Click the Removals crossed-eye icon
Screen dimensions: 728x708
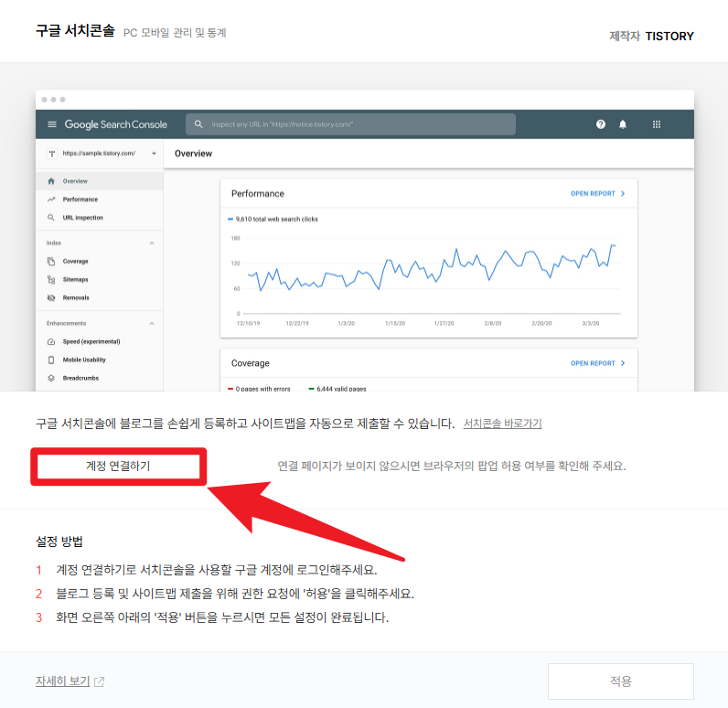(51, 297)
